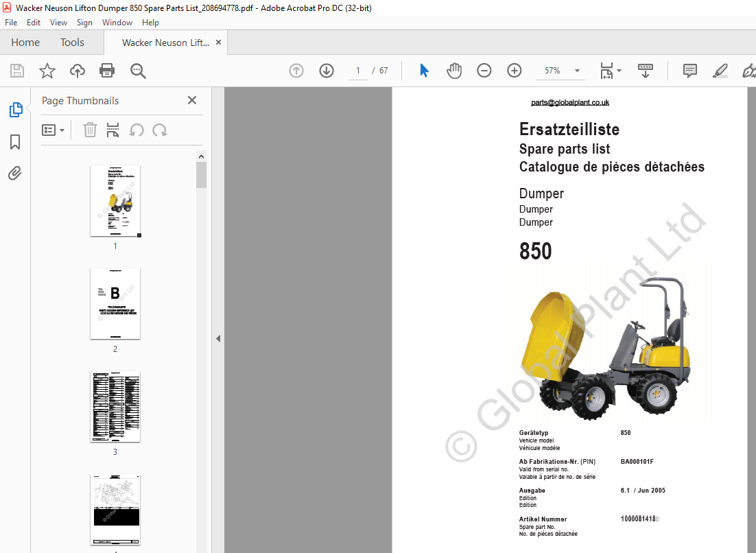Switch to the Tools tab

[x=72, y=43]
